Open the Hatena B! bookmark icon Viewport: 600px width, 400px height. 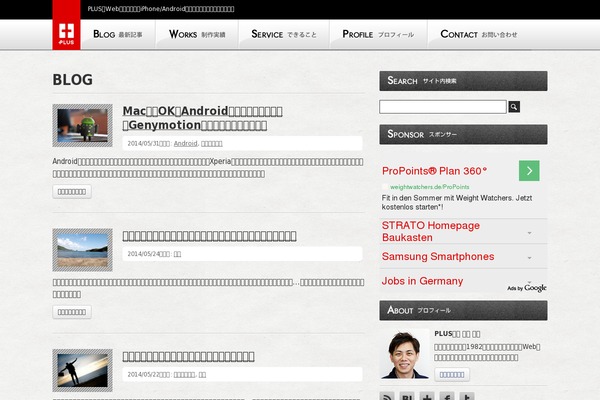click(x=407, y=397)
